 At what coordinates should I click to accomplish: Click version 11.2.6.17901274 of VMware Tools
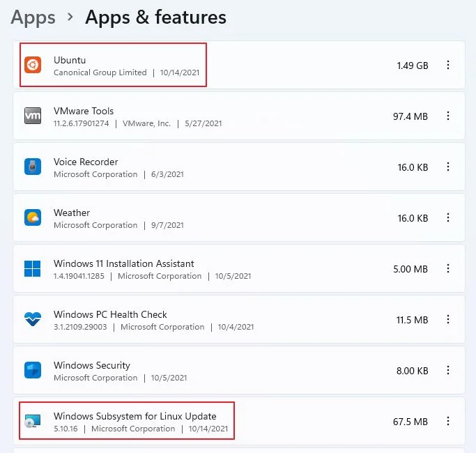(81, 123)
